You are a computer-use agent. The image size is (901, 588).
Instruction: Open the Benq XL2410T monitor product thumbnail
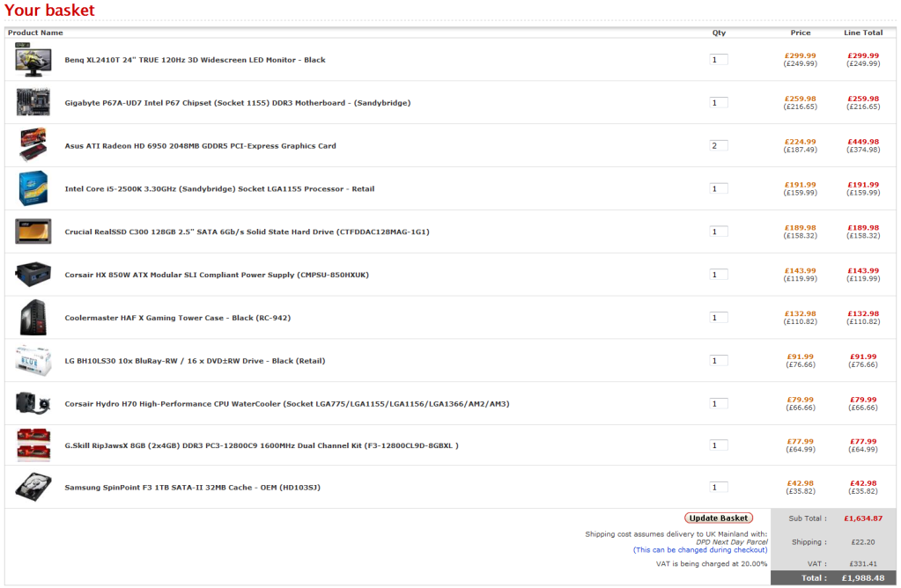(33, 60)
